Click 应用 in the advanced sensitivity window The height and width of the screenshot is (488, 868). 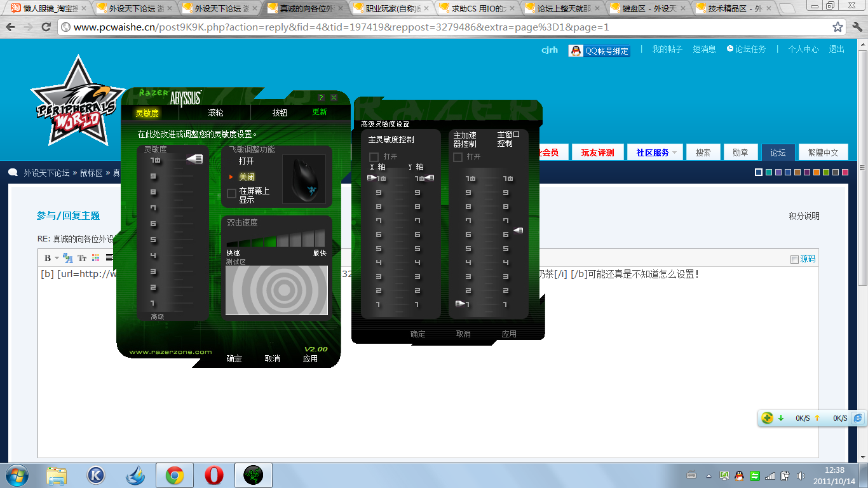point(509,334)
